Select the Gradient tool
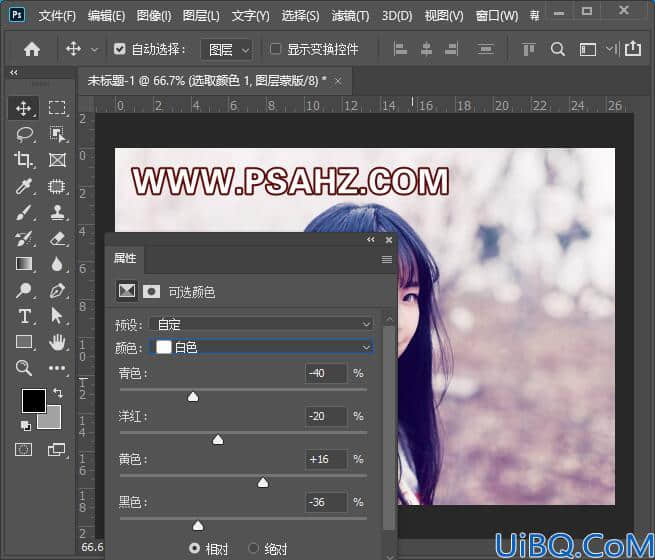The width and height of the screenshot is (655, 560). (x=24, y=264)
